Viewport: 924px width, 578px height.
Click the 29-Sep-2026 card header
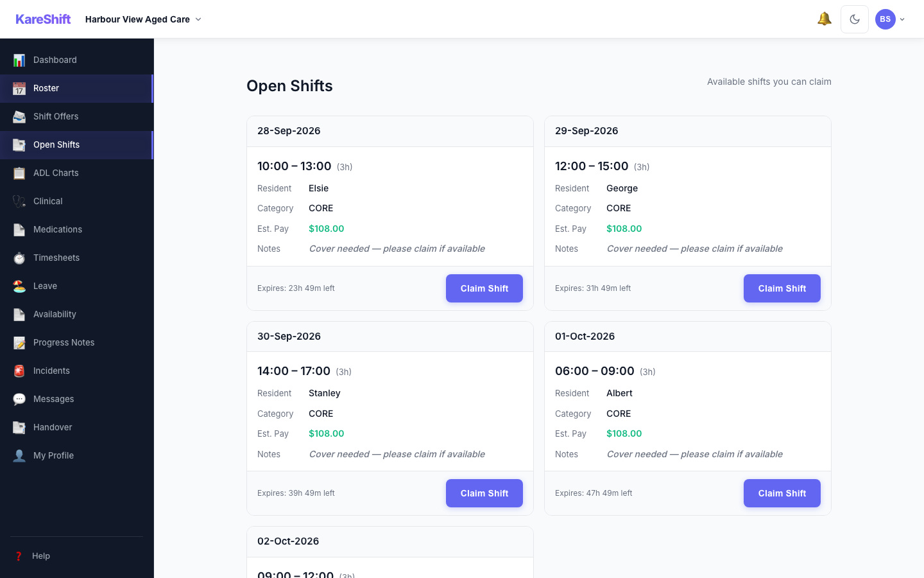point(688,131)
